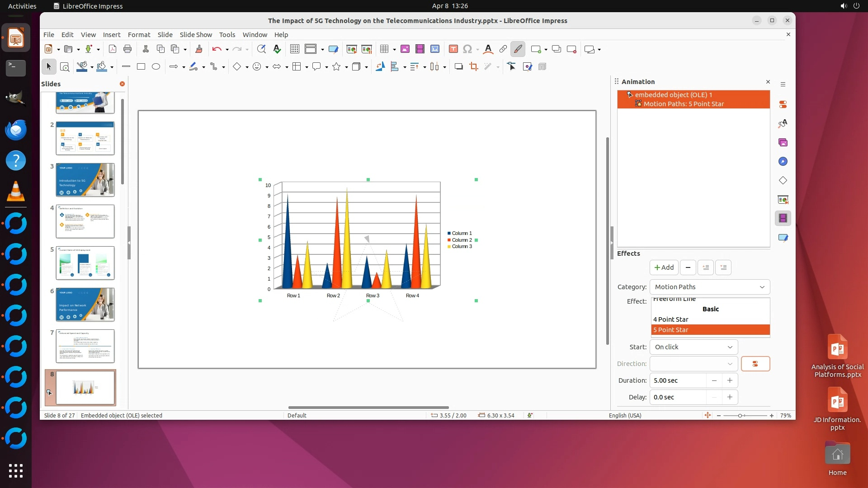Select the Crop Image tool

click(x=473, y=67)
